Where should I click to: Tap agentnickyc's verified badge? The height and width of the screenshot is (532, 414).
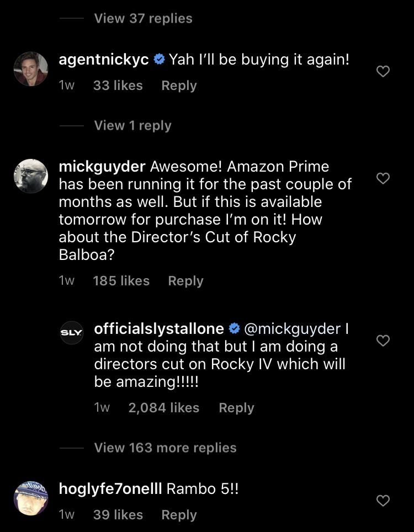pos(159,60)
